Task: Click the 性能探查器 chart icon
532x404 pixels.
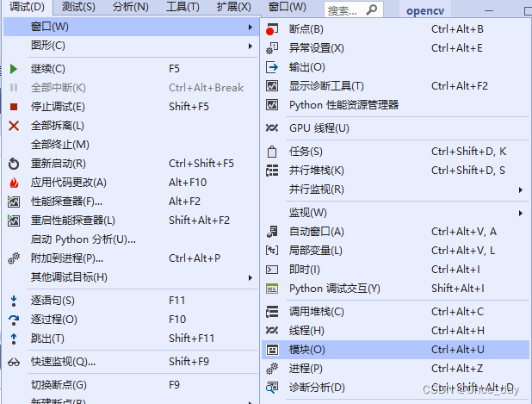Action: pos(14,202)
